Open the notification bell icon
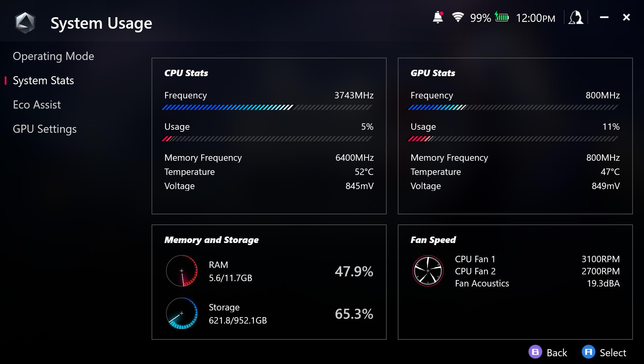Viewport: 644px width, 364px height. [438, 17]
